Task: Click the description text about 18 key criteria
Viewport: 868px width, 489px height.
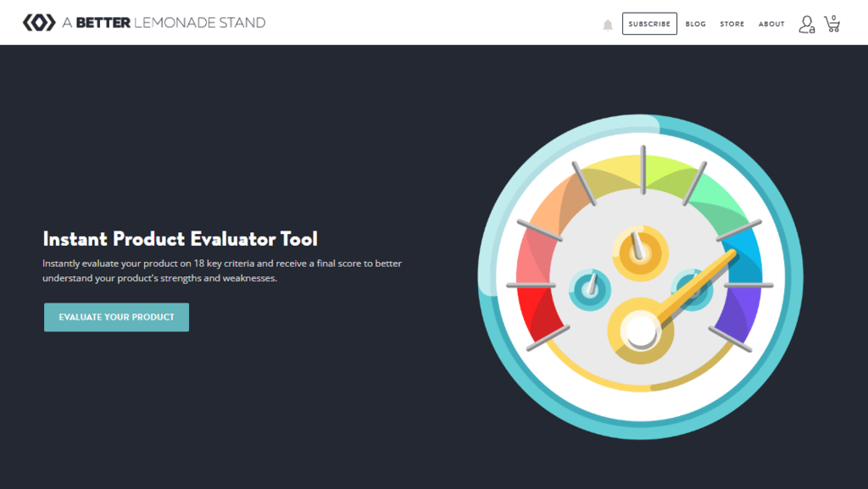Action: pyautogui.click(x=222, y=270)
